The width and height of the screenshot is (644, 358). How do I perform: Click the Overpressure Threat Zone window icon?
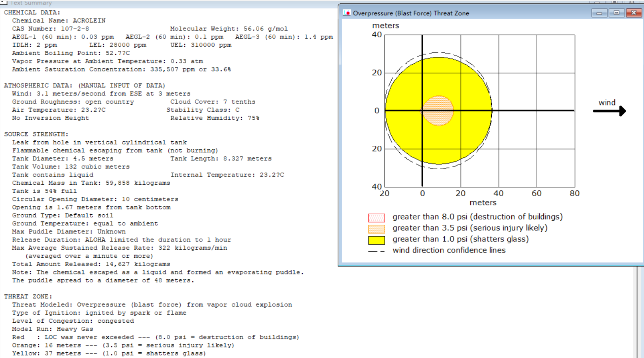point(347,13)
